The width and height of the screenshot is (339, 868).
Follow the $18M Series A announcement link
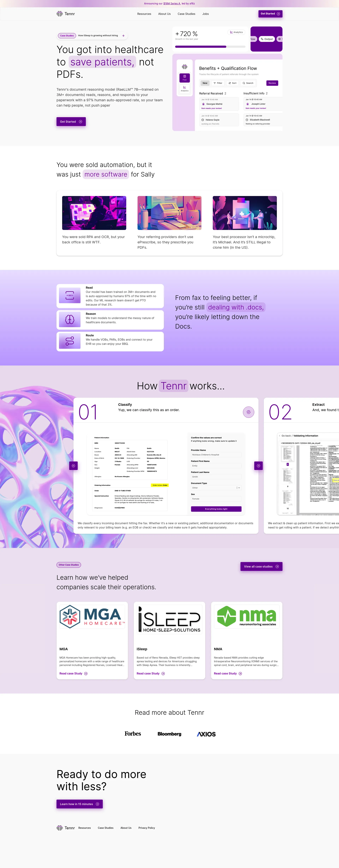tap(172, 3)
